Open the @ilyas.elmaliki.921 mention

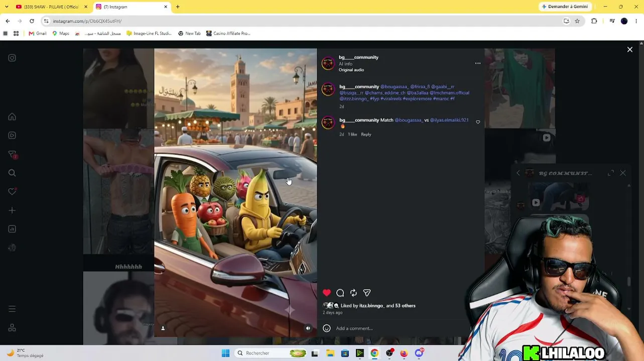[449, 120]
